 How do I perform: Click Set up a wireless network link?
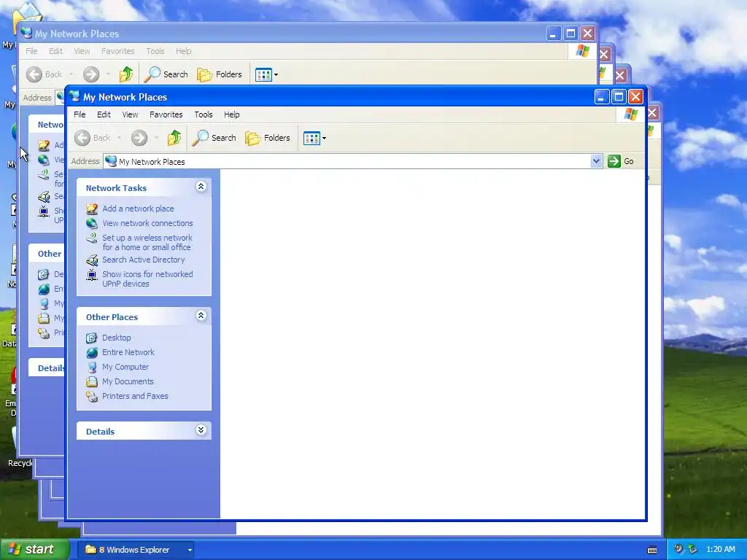[x=147, y=242]
